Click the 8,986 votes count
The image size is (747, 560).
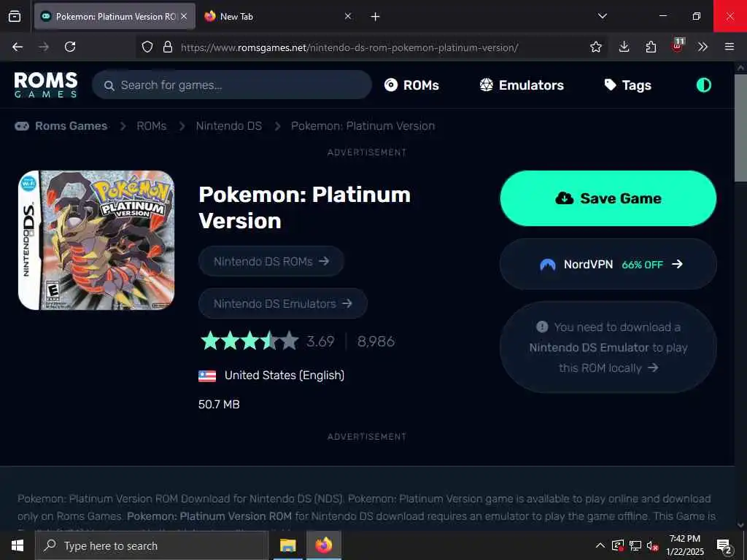point(376,341)
